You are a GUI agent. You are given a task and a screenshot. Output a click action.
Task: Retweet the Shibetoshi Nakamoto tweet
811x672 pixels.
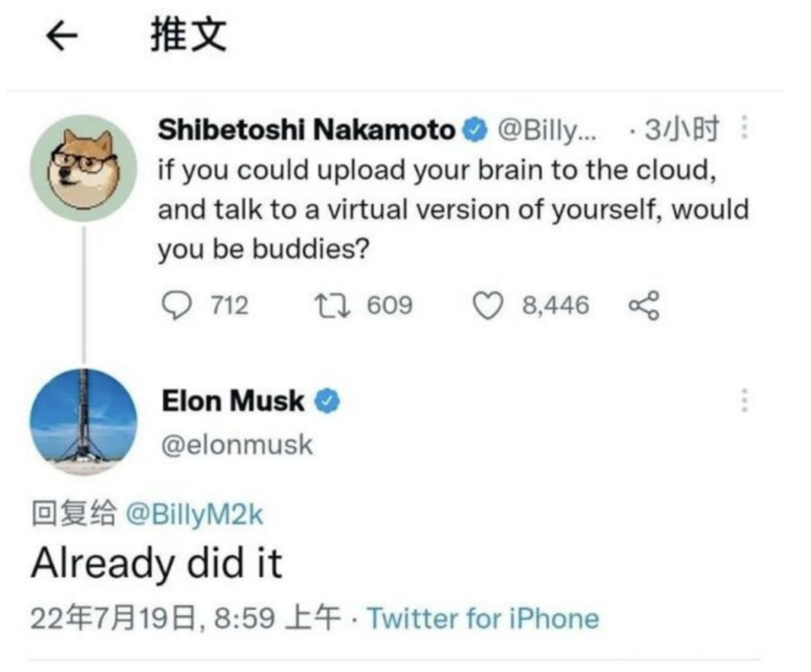333,306
